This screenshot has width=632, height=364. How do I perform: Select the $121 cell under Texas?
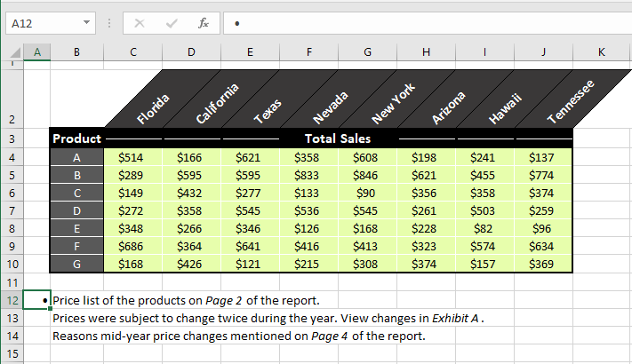point(250,265)
